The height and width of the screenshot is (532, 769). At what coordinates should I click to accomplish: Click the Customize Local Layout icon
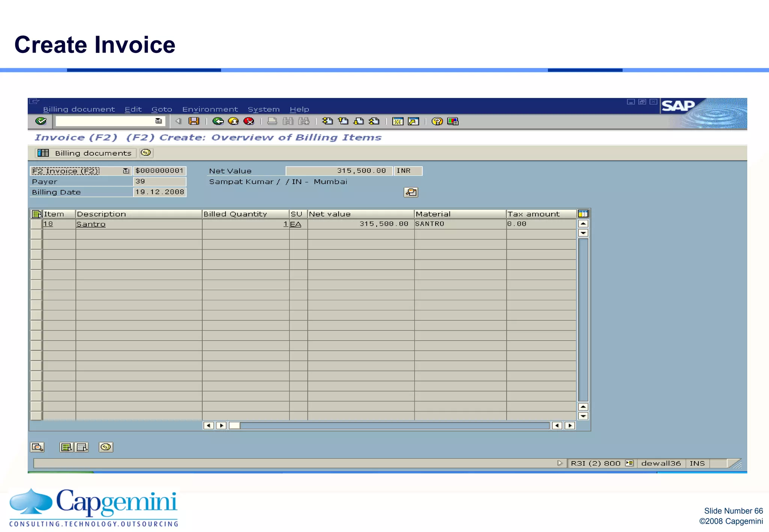[453, 121]
